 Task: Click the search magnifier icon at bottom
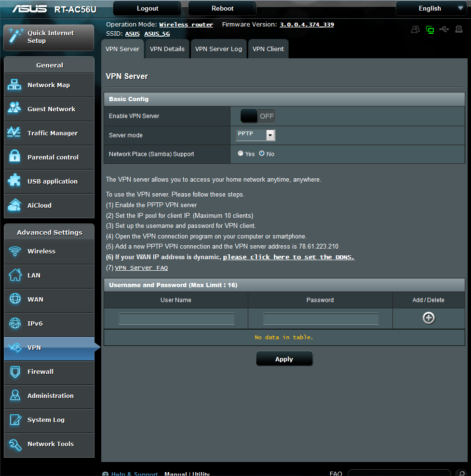(x=462, y=473)
